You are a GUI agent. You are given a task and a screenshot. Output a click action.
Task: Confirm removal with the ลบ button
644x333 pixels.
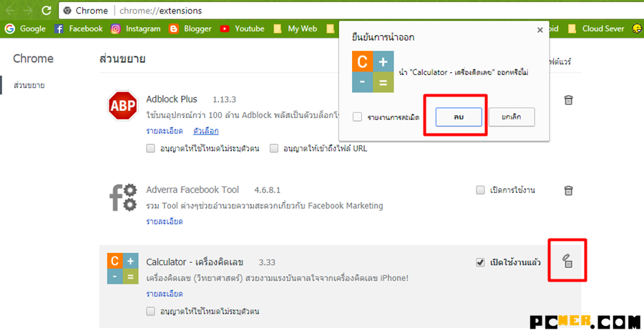tap(459, 117)
